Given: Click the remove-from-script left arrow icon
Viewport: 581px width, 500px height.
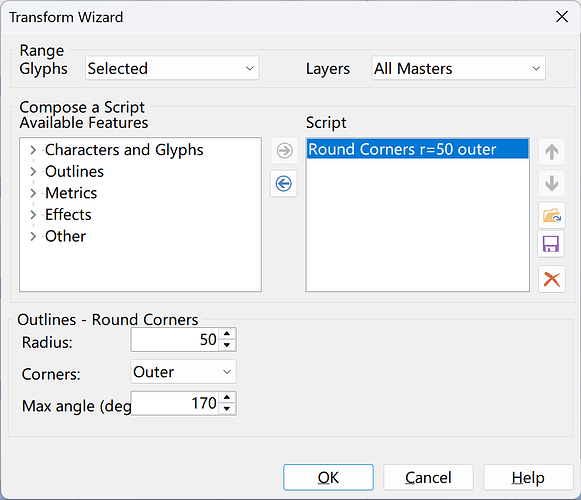Looking at the screenshot, I should [x=284, y=183].
